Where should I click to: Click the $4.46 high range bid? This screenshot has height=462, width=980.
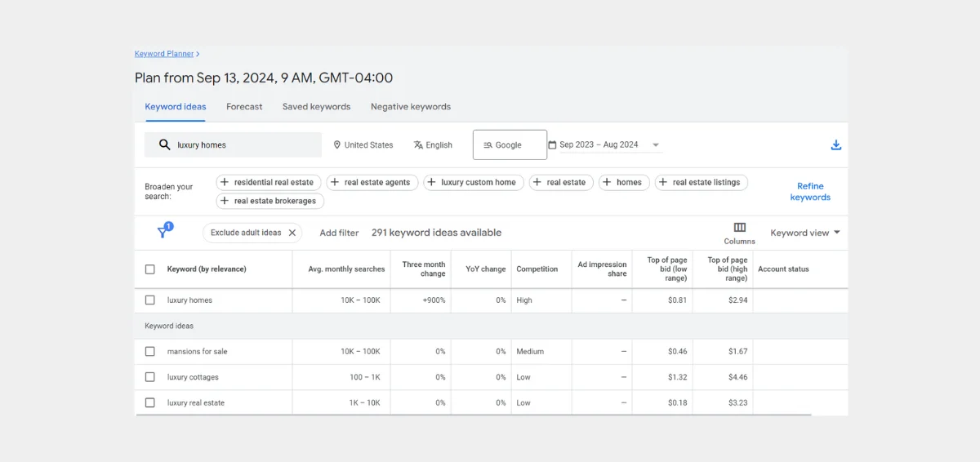pyautogui.click(x=737, y=377)
